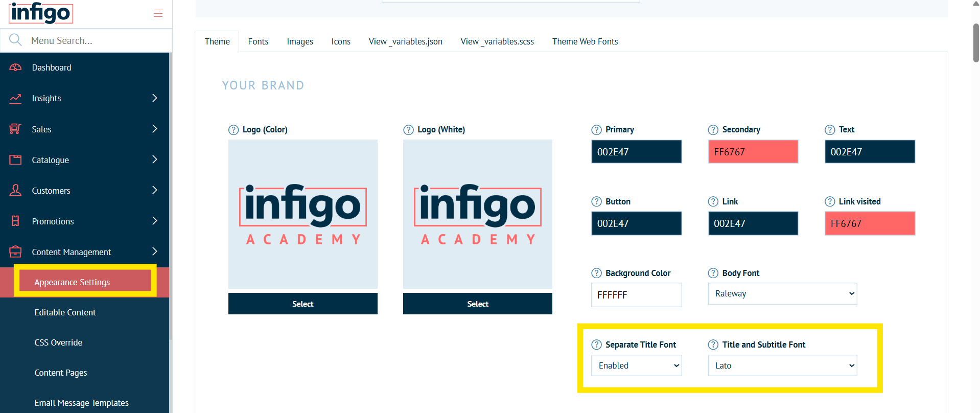The width and height of the screenshot is (980, 413).
Task: Open help icon beside Title and Subtitle Font
Action: (713, 345)
